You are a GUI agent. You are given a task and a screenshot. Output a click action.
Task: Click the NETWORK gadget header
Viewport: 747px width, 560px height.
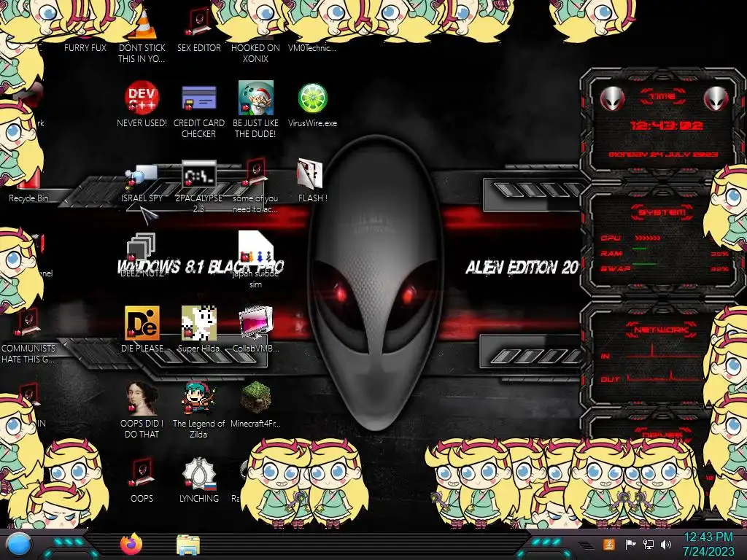coord(661,330)
